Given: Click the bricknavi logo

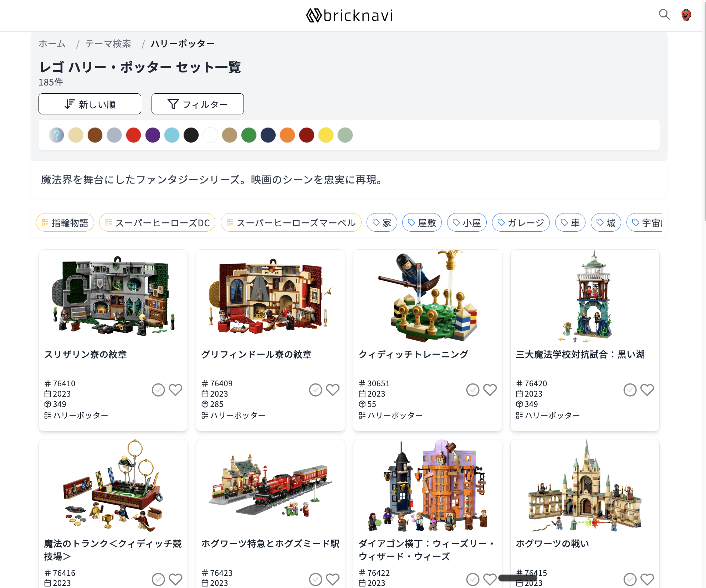Looking at the screenshot, I should pos(349,15).
